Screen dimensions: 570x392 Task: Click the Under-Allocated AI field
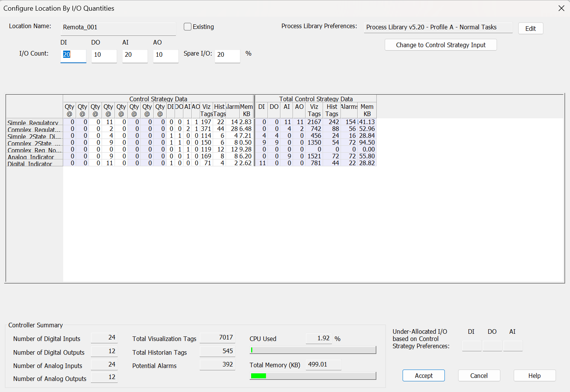(x=513, y=346)
